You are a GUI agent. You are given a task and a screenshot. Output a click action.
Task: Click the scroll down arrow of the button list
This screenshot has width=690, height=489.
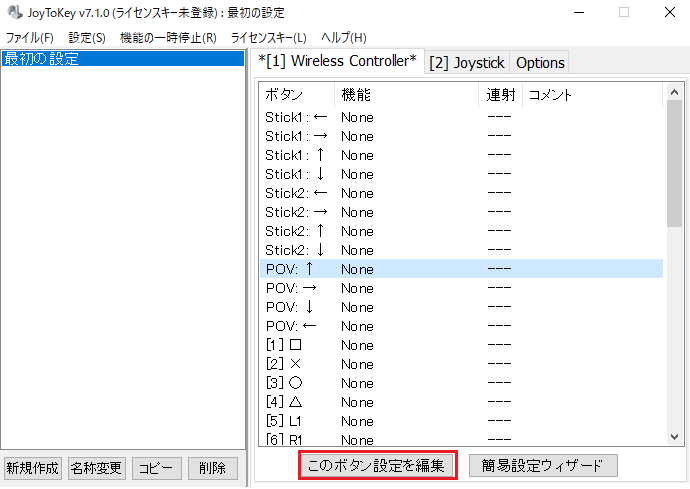pos(674,437)
